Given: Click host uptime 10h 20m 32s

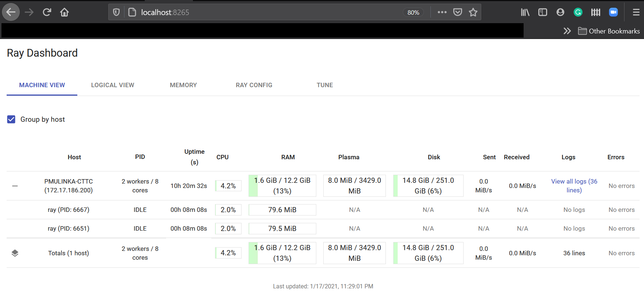Looking at the screenshot, I should (189, 186).
